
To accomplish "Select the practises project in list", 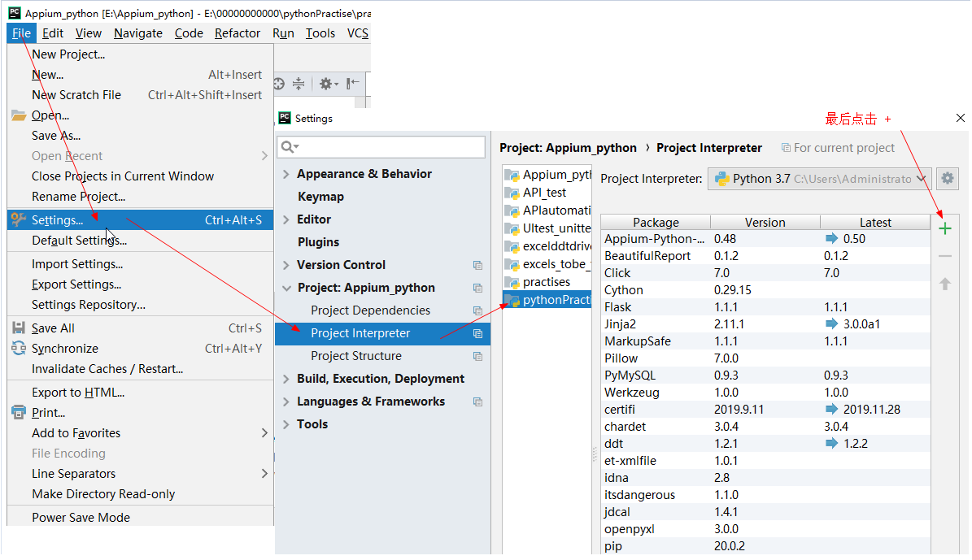I will point(547,282).
